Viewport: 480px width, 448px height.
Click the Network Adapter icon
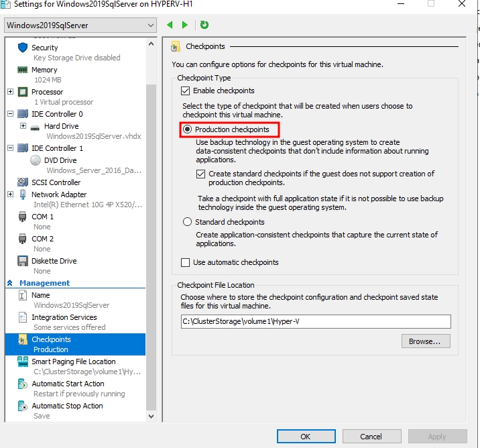click(x=23, y=194)
